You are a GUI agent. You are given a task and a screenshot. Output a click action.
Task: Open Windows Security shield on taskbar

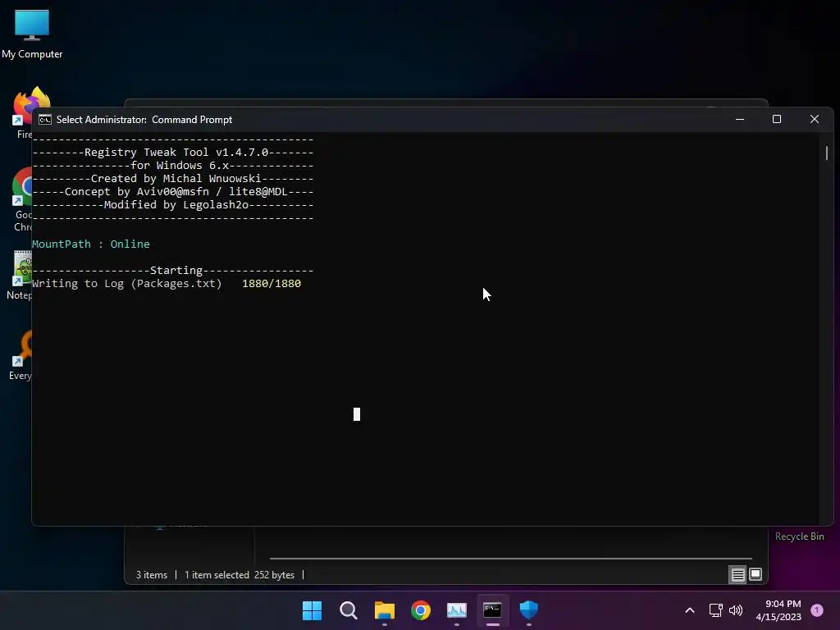point(529,610)
